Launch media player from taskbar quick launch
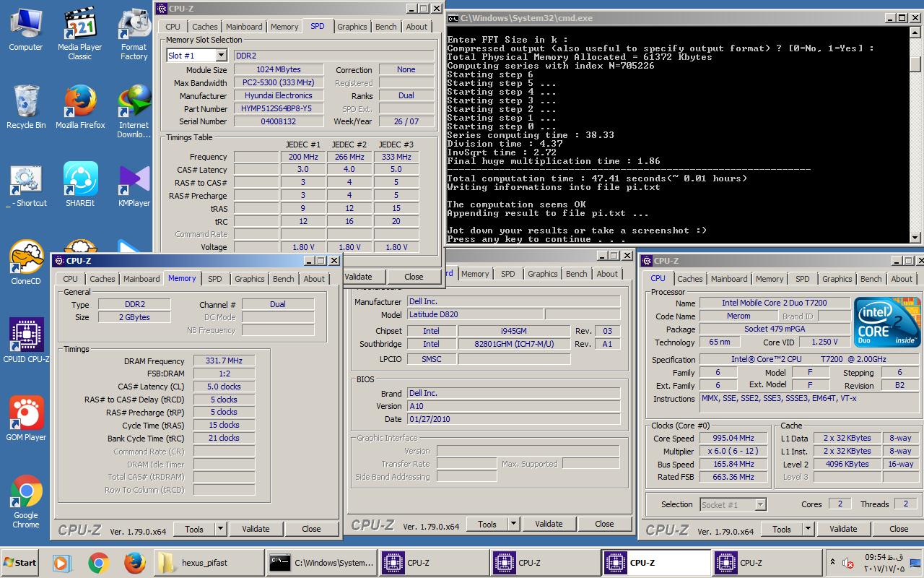The height and width of the screenshot is (578, 924). click(x=61, y=563)
